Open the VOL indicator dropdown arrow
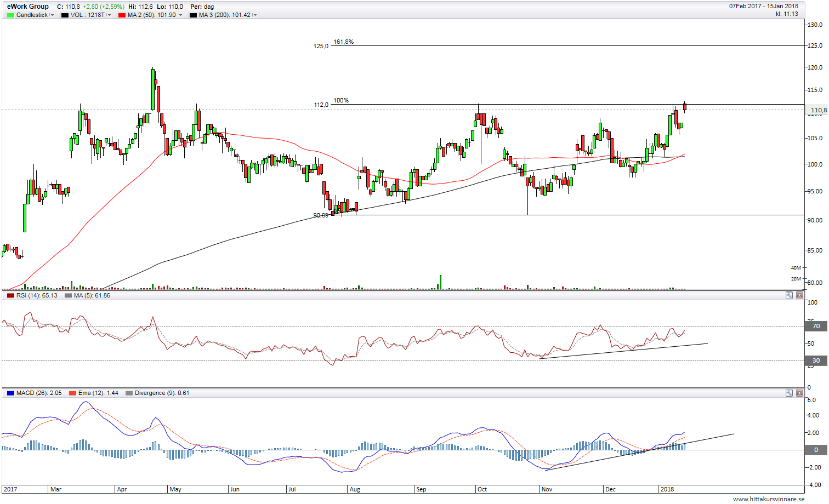Screen dimensions: 829x504 [x=109, y=15]
